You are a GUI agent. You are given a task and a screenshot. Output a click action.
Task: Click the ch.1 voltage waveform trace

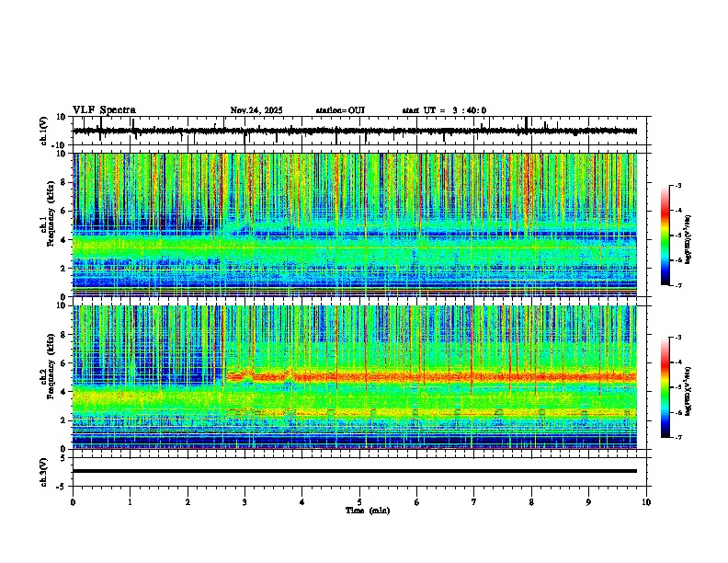pyautogui.click(x=355, y=131)
